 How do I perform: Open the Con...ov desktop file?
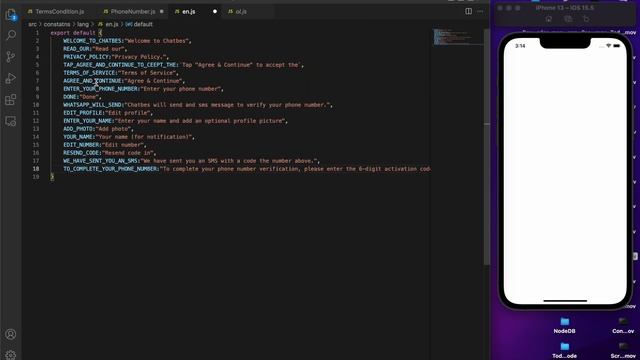coord(623,325)
